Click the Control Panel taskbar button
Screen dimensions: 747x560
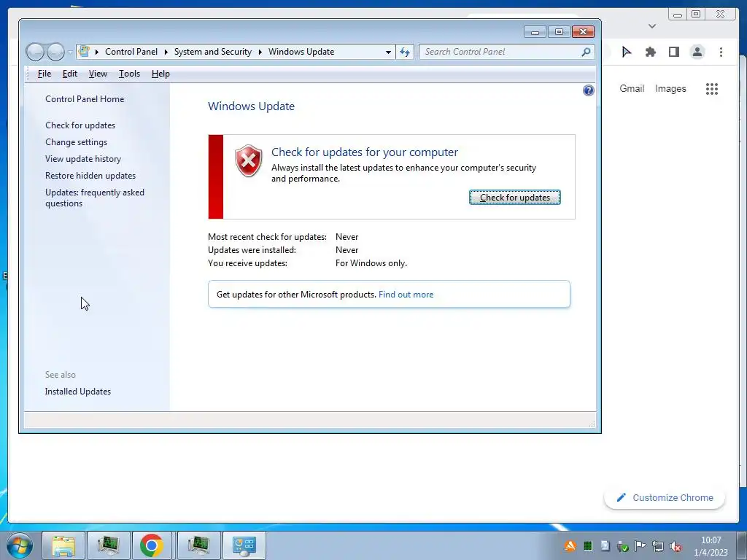click(x=244, y=545)
